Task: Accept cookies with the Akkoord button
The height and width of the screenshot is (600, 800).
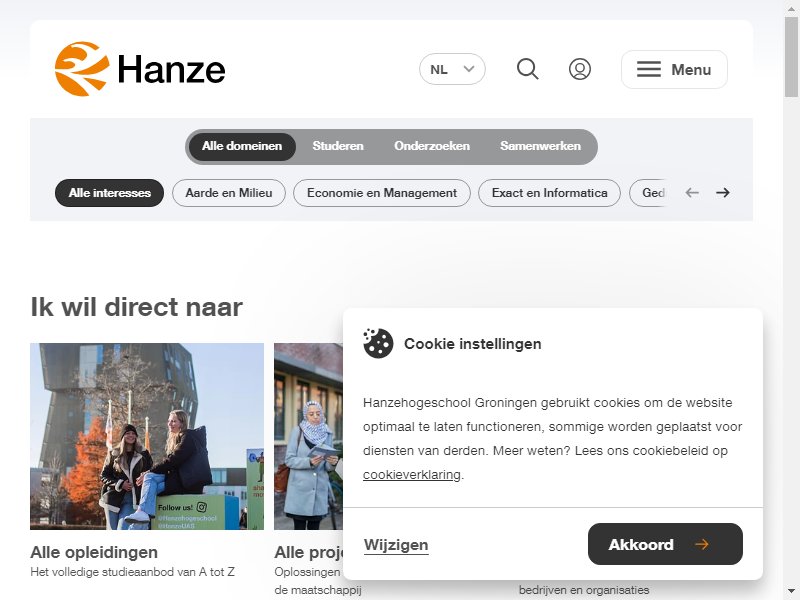Action: [x=665, y=544]
